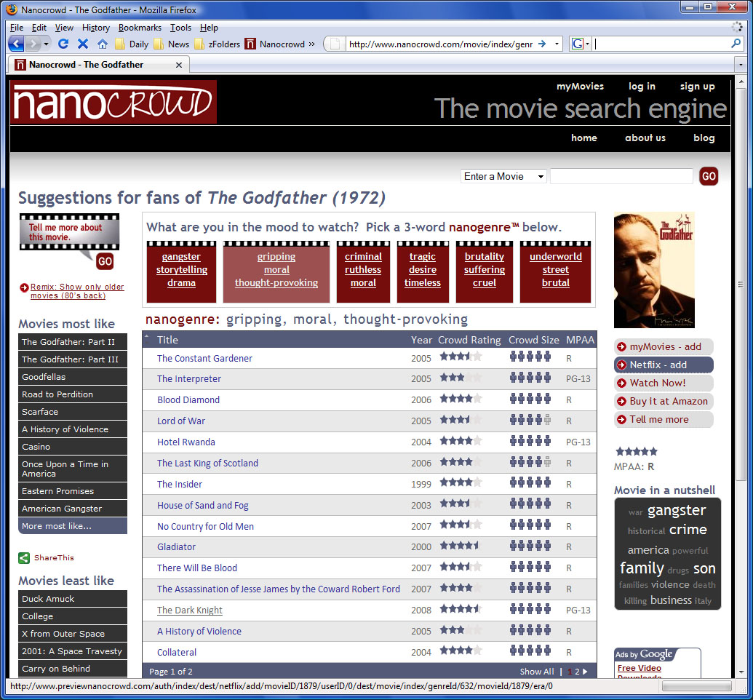Click gangster in Movie in a nutshell cloud
This screenshot has height=700, width=753.
[676, 510]
